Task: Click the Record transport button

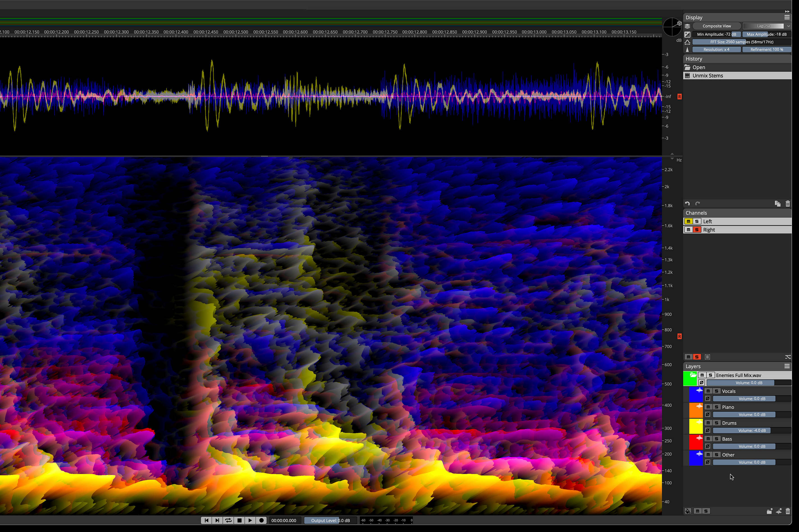Action: (261, 520)
